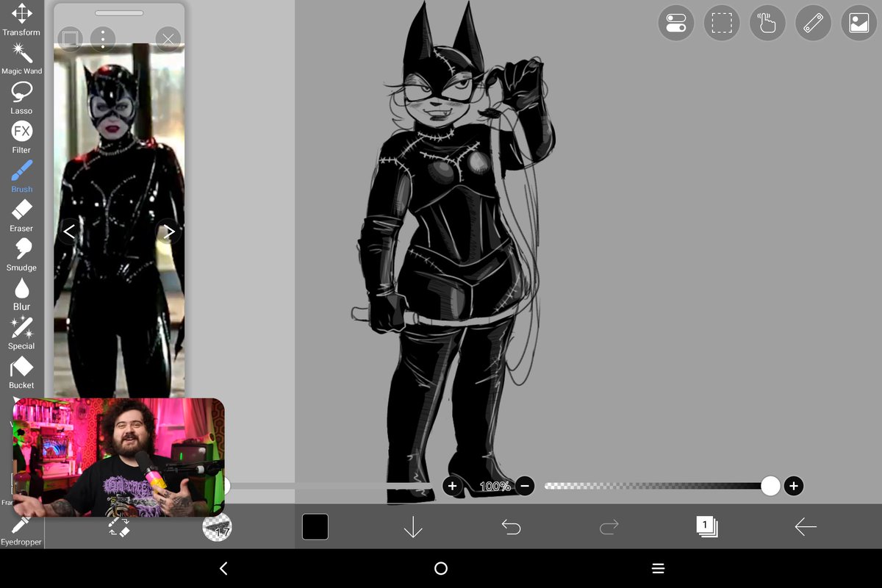
Task: Select the Brush tool
Action: pos(21,176)
